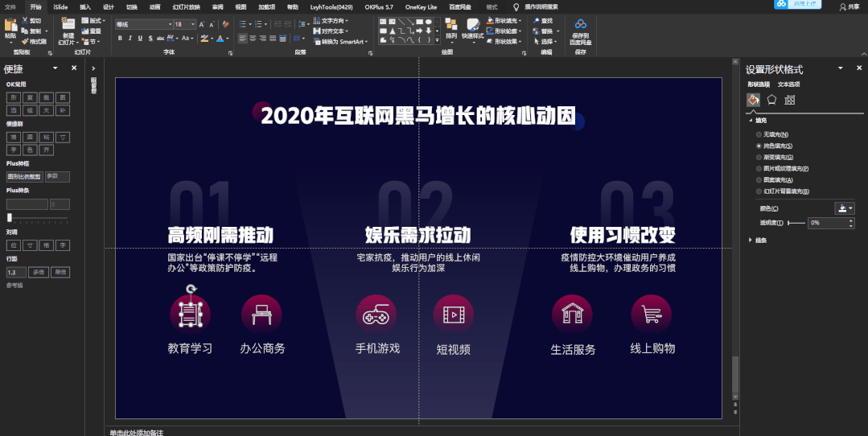The width and height of the screenshot is (868, 436).
Task: Apply bold formatting with the B icon
Action: [x=120, y=38]
